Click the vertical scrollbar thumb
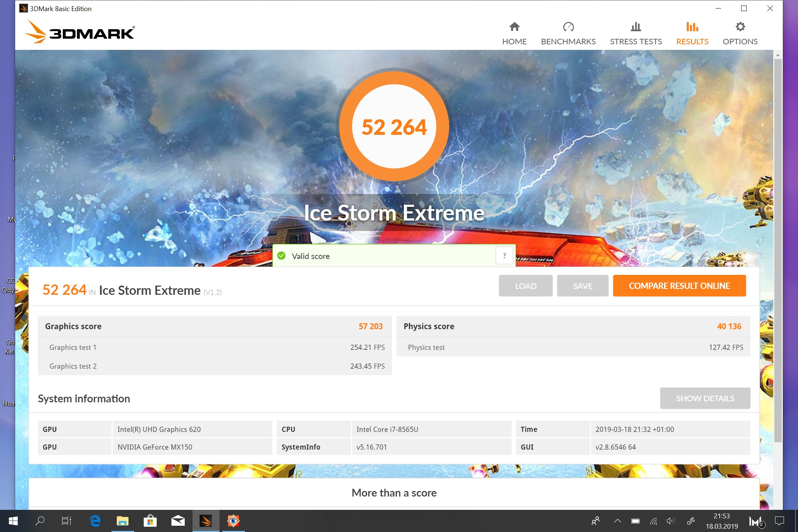The width and height of the screenshot is (798, 532). click(x=778, y=250)
